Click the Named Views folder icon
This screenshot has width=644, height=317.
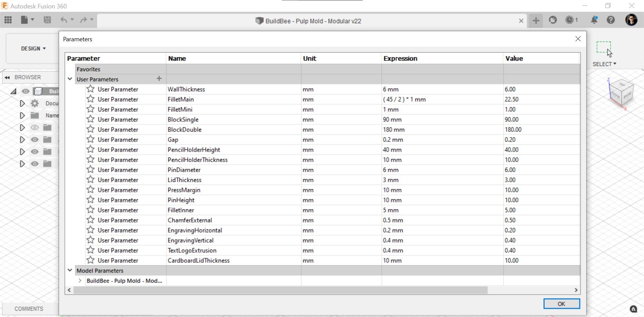tap(35, 115)
